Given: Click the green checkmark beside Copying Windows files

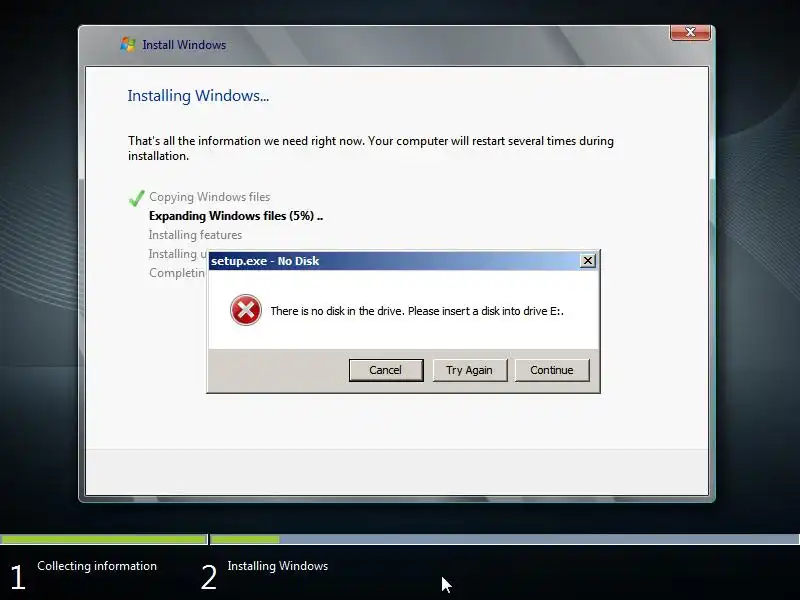Looking at the screenshot, I should [x=136, y=198].
